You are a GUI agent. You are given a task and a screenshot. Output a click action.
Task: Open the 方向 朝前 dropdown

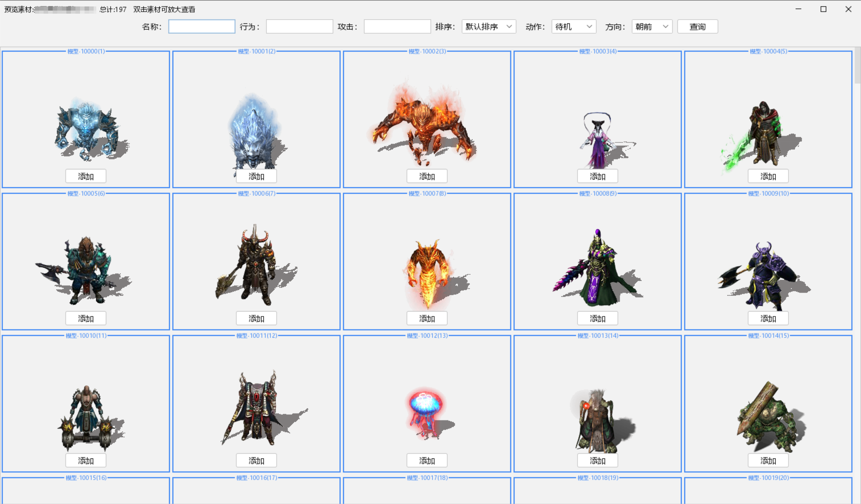pyautogui.click(x=652, y=27)
